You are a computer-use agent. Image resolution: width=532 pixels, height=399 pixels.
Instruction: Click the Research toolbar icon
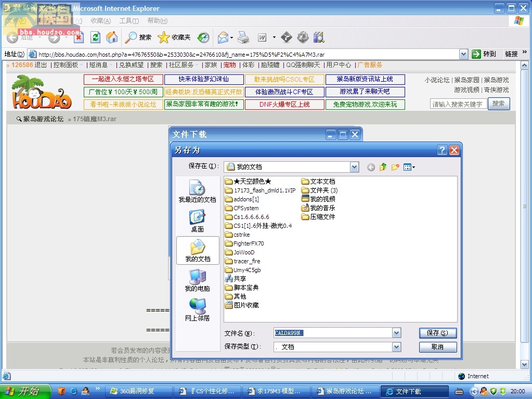point(319,37)
